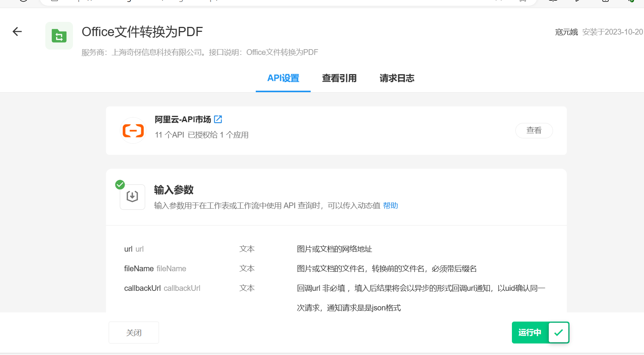The image size is (644, 355).
Task: Switch to the API设置 tab
Action: [x=283, y=78]
